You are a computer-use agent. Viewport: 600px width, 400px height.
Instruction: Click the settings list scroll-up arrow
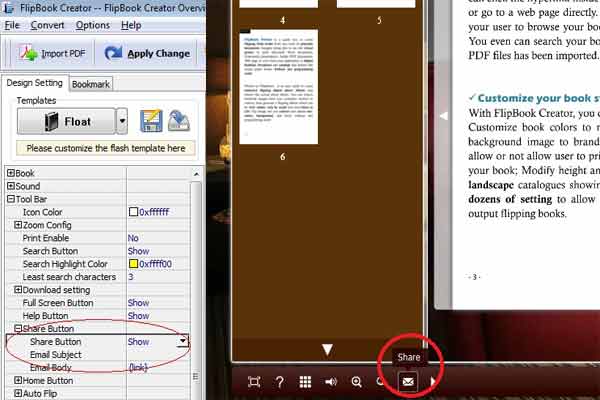pos(196,174)
